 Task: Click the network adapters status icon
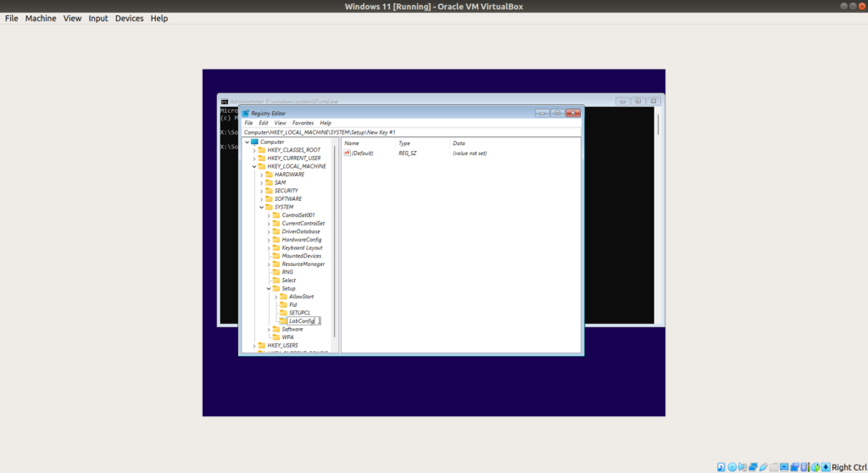click(753, 467)
